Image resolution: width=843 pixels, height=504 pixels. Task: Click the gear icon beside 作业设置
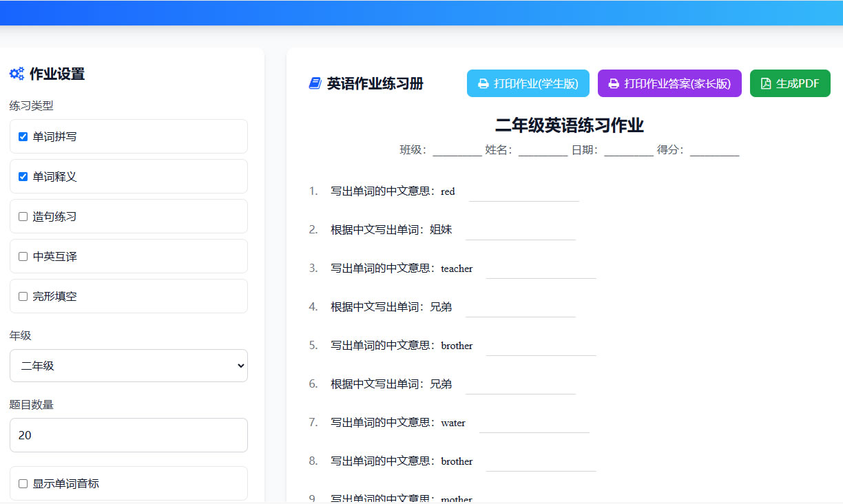[16, 74]
